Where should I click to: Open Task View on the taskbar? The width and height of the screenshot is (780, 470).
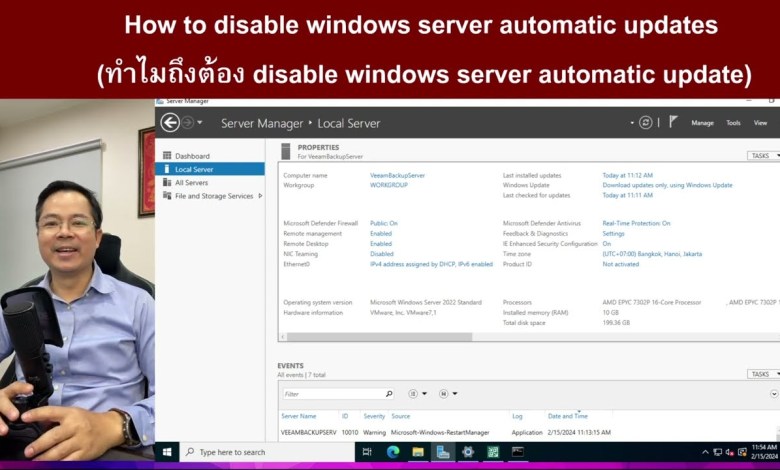367,452
